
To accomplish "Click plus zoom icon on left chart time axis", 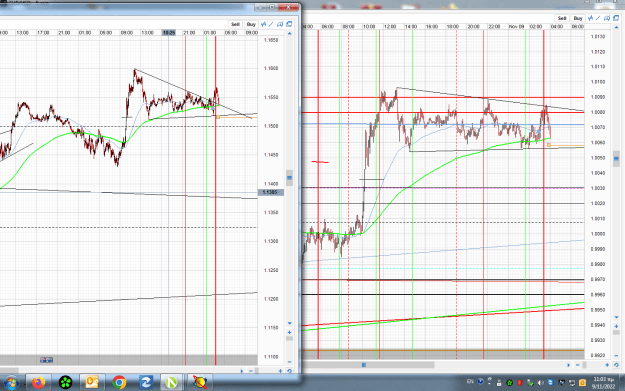I will click(x=280, y=371).
